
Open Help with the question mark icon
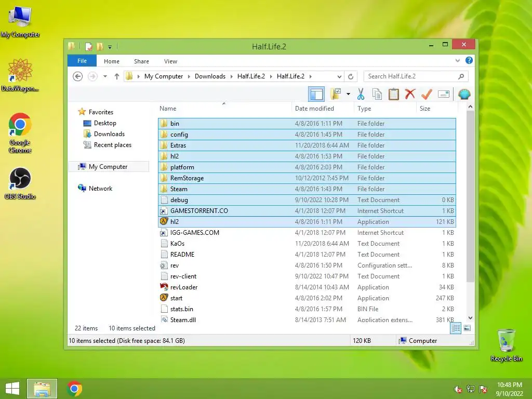[469, 60]
